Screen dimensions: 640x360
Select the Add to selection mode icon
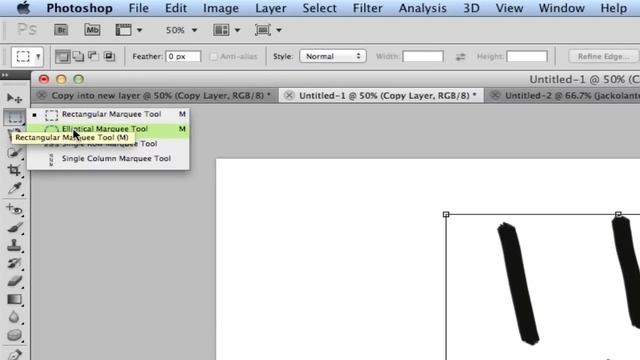click(x=78, y=56)
